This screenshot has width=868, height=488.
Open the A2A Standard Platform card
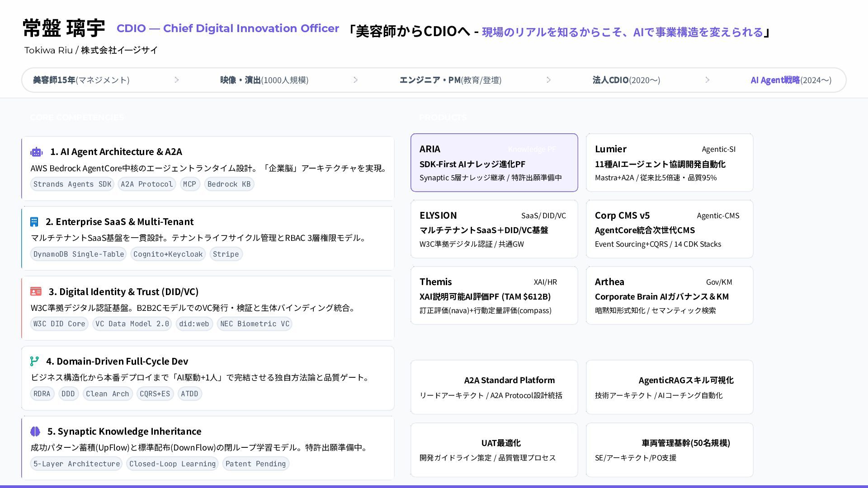point(494,387)
